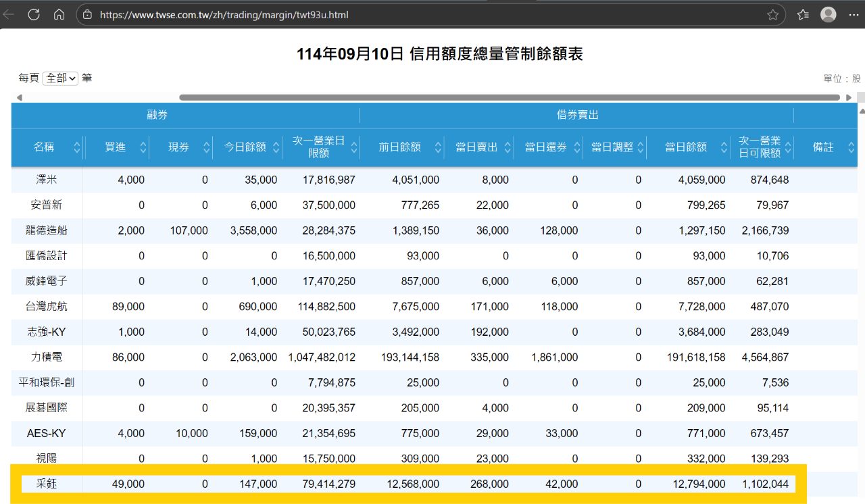Select the 力積電 stock name cell
This screenshot has height=504, width=865.
click(x=47, y=357)
